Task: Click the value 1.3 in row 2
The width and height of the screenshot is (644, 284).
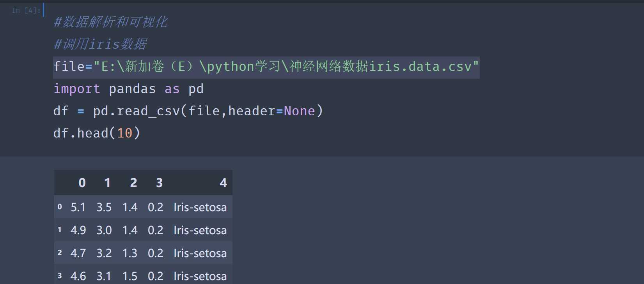Action: [x=130, y=253]
